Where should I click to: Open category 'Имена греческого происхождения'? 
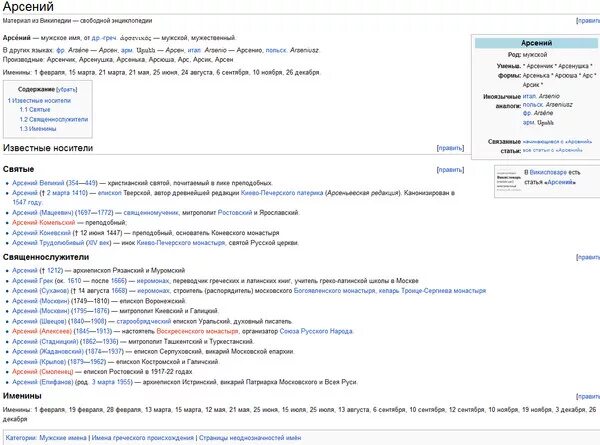(143, 438)
